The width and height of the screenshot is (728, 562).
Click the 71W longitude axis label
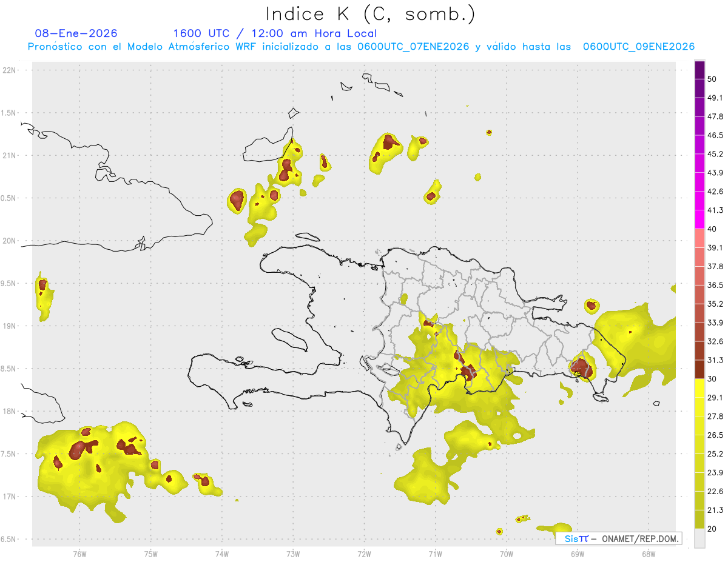435,554
